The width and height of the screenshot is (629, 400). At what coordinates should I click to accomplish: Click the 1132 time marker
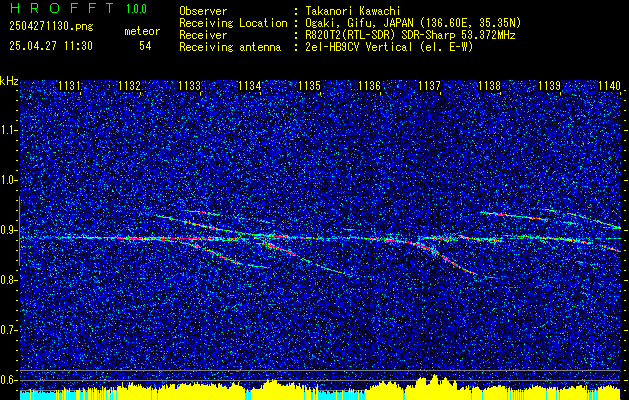pyautogui.click(x=130, y=86)
